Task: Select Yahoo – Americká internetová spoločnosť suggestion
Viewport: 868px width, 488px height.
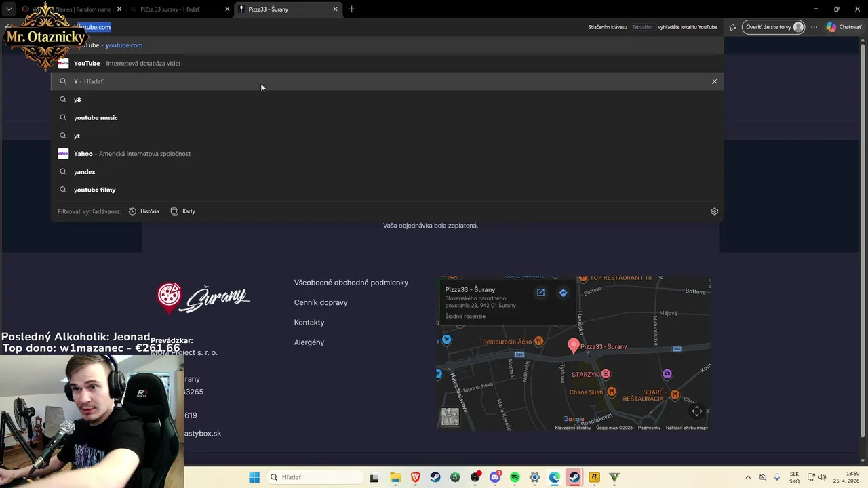Action: tap(387, 154)
